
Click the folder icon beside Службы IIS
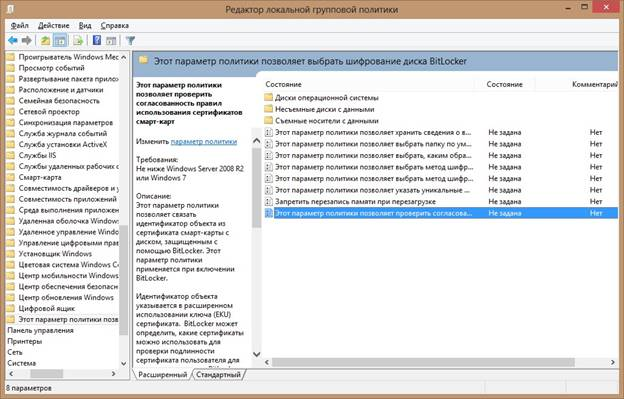point(11,155)
